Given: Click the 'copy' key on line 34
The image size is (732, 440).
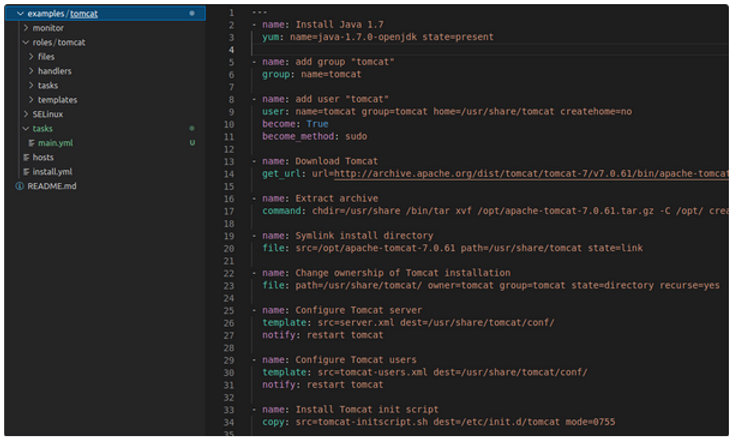Looking at the screenshot, I should tap(273, 422).
